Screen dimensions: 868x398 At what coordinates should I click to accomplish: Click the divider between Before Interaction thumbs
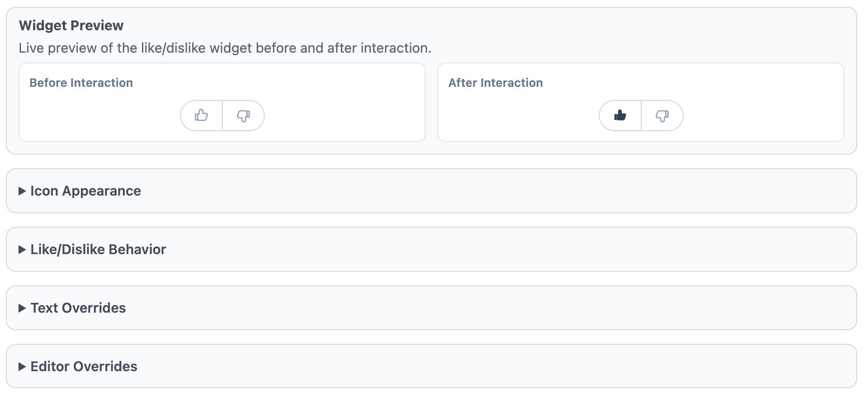click(x=222, y=116)
